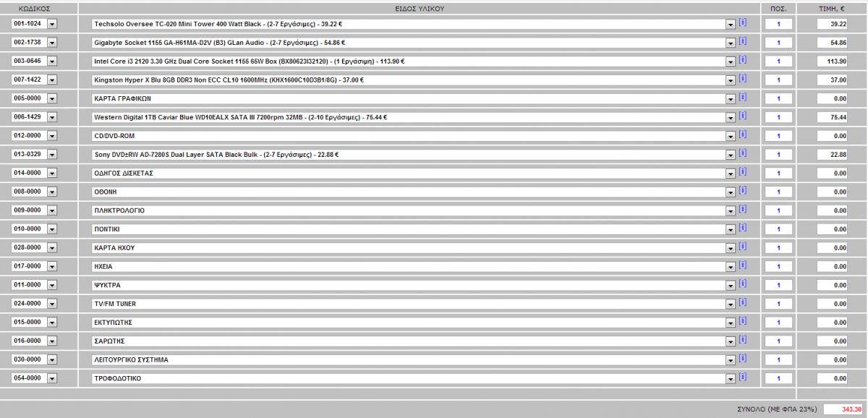868x418 pixels.
Task: Open info icon for Gigabyte GA-H61MA-D2V row
Action: coord(742,41)
